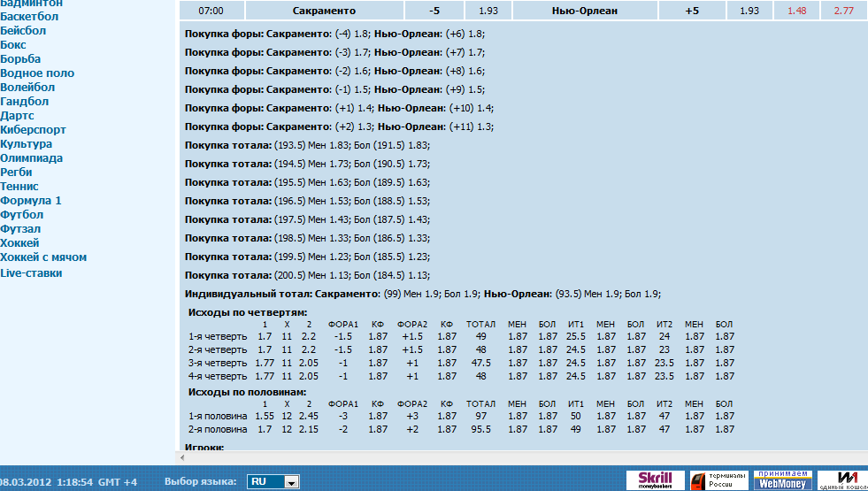Pick total 97 in 1-я половина row

pyautogui.click(x=480, y=417)
